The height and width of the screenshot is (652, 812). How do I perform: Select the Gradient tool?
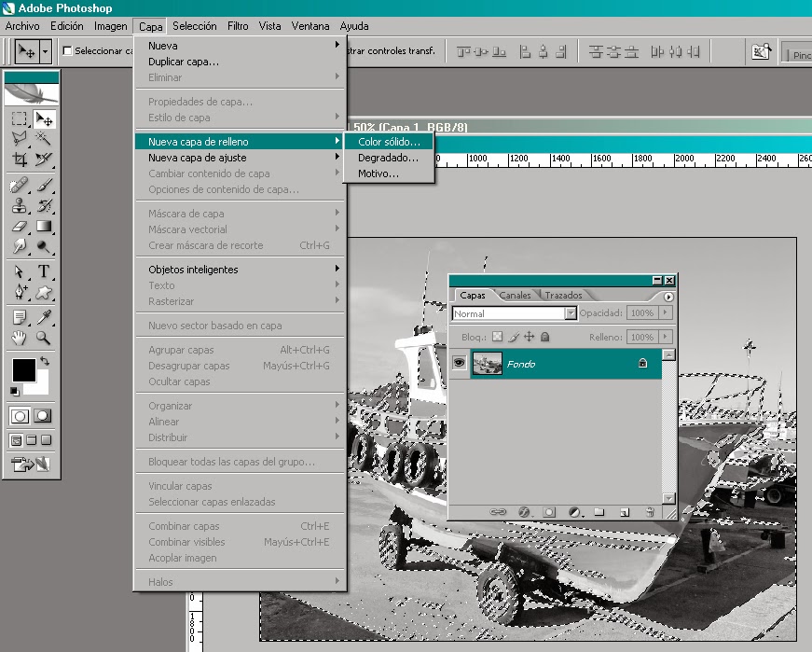tap(44, 226)
